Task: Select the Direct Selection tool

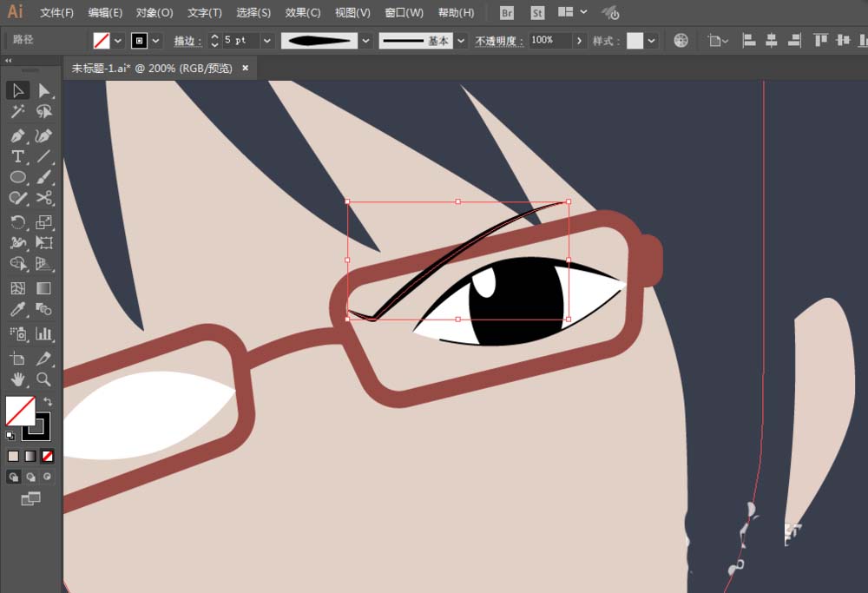Action: 43,90
